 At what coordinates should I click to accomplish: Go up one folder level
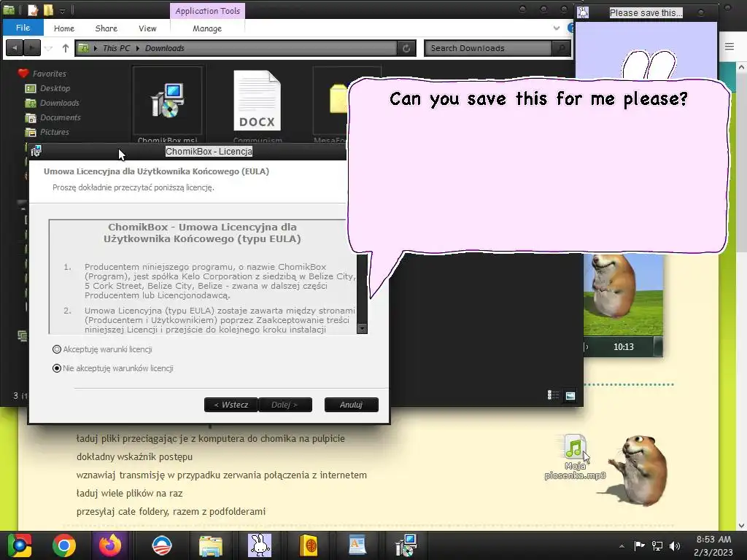66,47
